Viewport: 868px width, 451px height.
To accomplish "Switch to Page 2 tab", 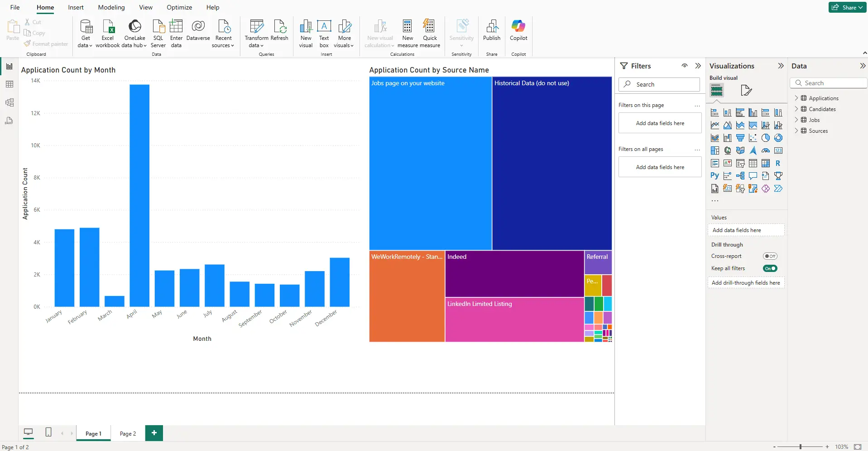I will pos(128,434).
